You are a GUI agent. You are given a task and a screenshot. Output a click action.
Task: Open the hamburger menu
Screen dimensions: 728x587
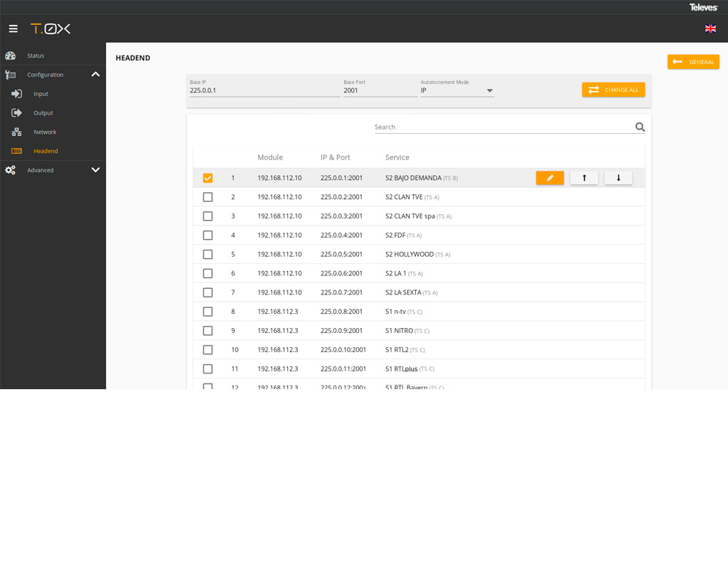[x=13, y=28]
